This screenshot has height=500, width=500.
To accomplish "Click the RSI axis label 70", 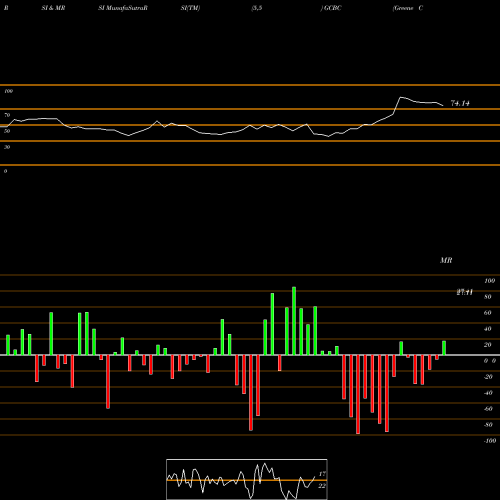I will (x=7, y=115).
